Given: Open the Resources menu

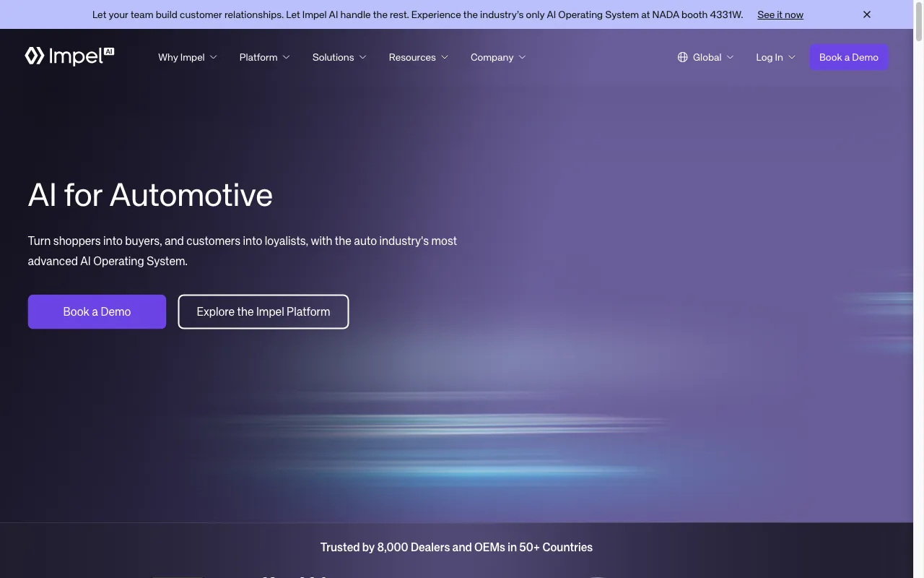Looking at the screenshot, I should tap(412, 57).
